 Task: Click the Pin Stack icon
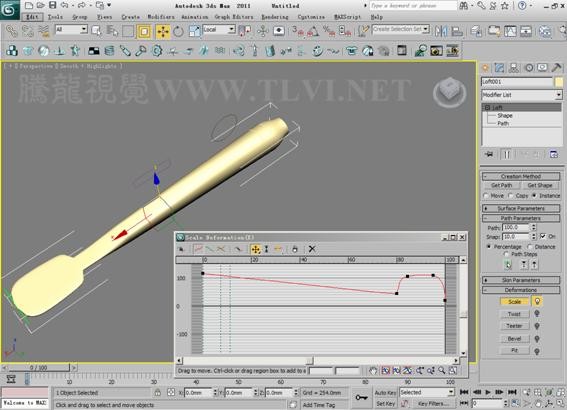(489, 155)
